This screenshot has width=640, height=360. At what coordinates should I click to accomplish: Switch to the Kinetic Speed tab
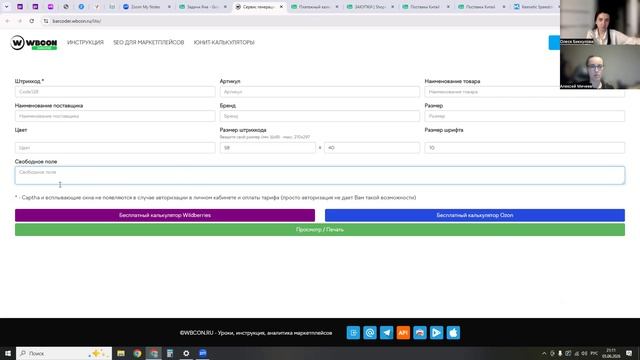[536, 7]
